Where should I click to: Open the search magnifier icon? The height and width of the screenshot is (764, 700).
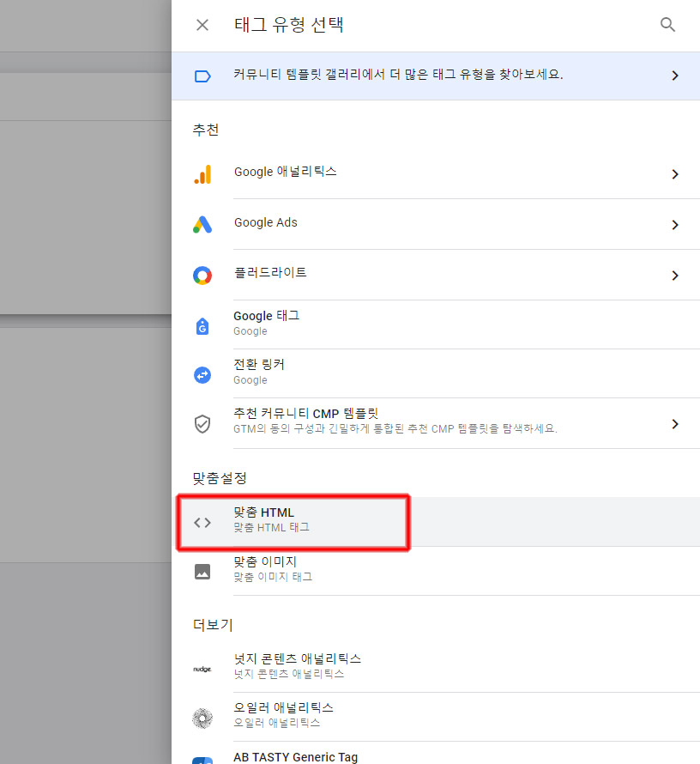(668, 25)
